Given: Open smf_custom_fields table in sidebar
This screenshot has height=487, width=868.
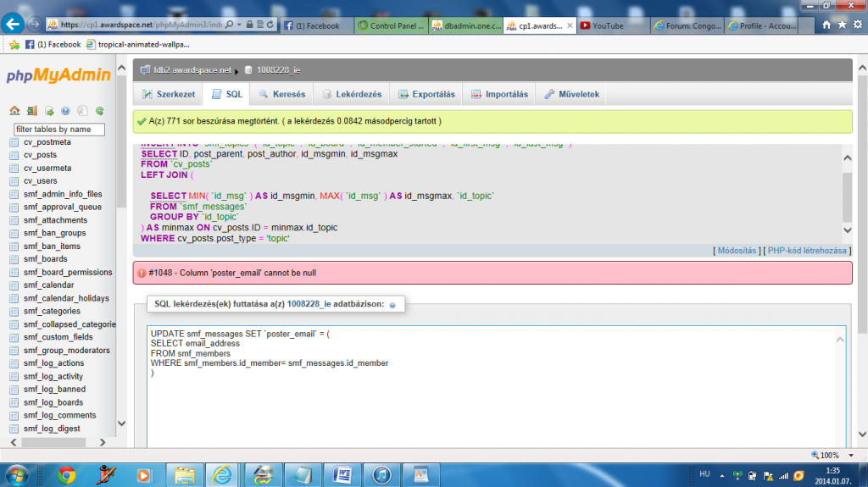Looking at the screenshot, I should (x=58, y=337).
